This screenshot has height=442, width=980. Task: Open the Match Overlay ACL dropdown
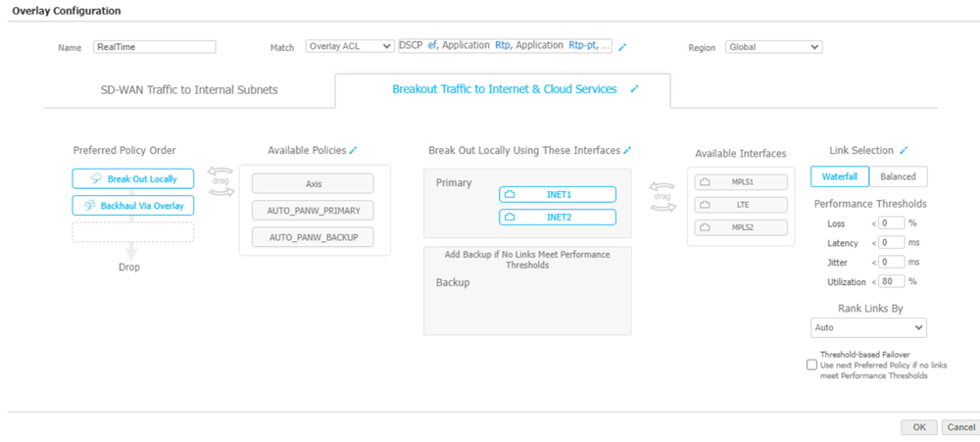[349, 46]
